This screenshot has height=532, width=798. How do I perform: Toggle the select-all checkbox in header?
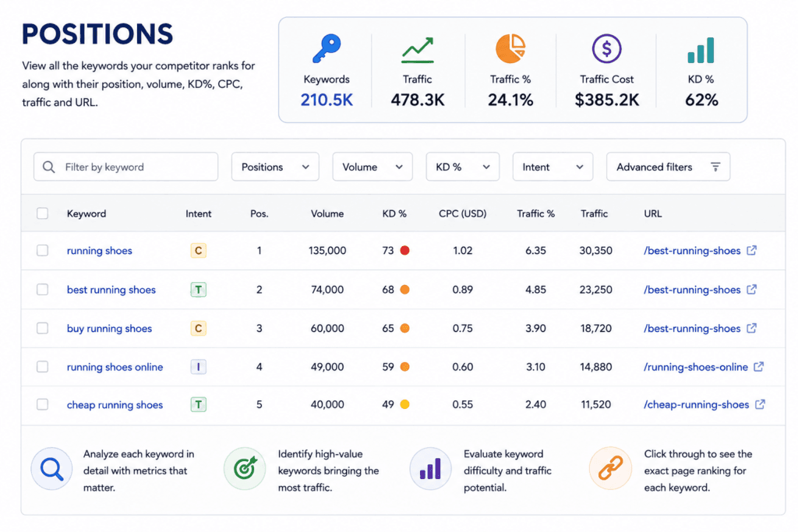42,213
